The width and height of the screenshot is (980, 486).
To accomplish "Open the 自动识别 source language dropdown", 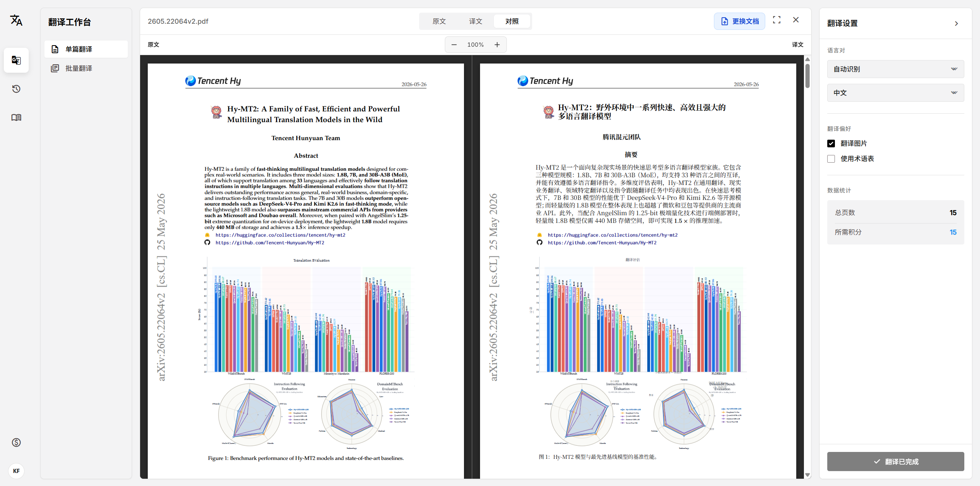I will click(x=895, y=69).
